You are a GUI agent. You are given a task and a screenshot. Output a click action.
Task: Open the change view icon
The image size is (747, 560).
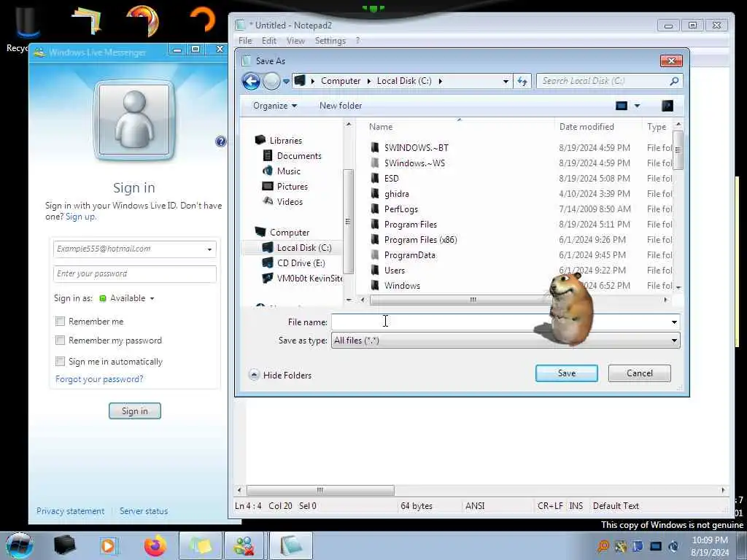pos(622,106)
